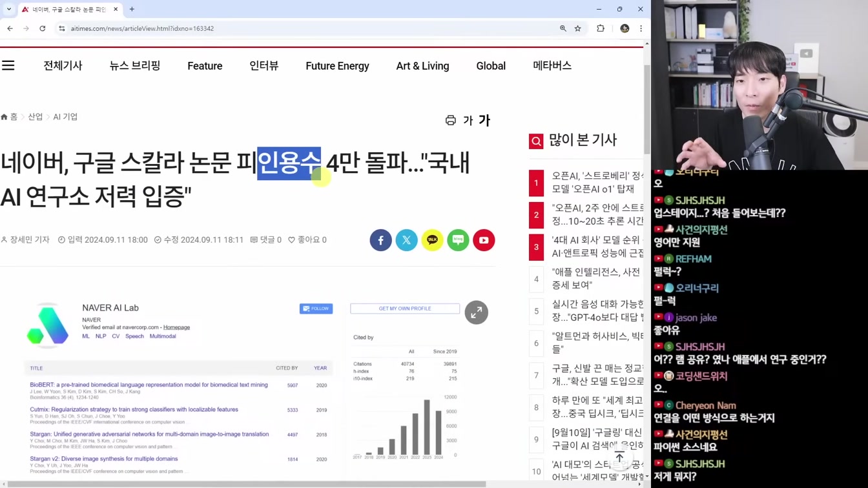The image size is (868, 488).
Task: Share article on Facebook
Action: click(x=381, y=240)
